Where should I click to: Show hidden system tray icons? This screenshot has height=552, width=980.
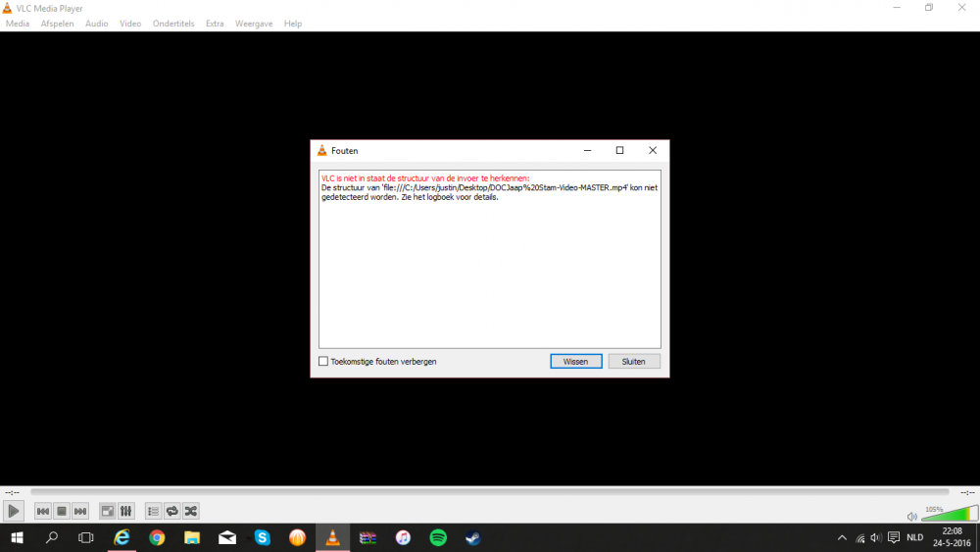tap(842, 537)
